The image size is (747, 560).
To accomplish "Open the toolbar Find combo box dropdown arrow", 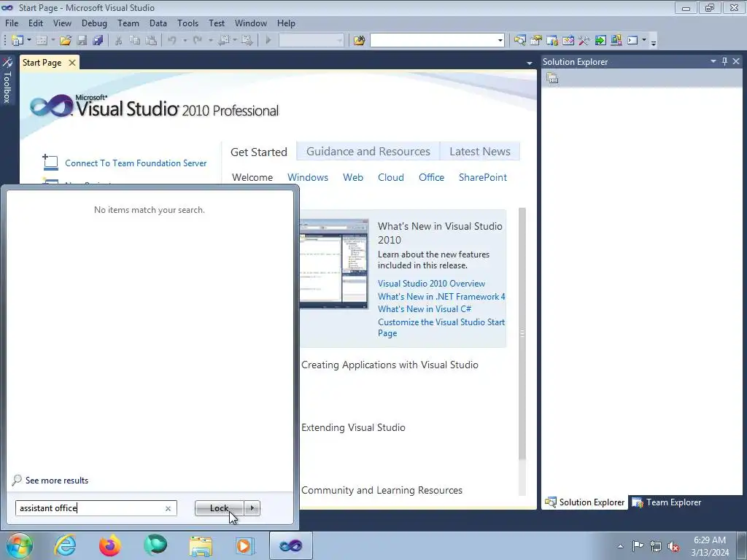I will tap(500, 41).
